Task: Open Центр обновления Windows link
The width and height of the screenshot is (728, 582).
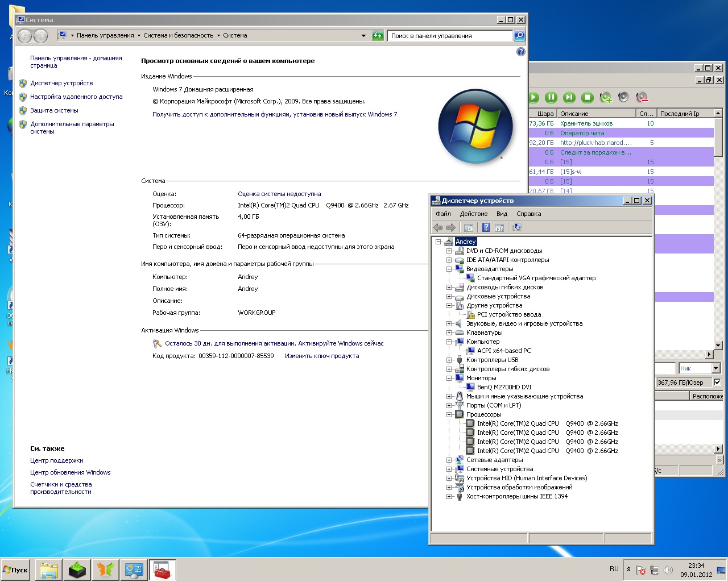Action: click(71, 472)
